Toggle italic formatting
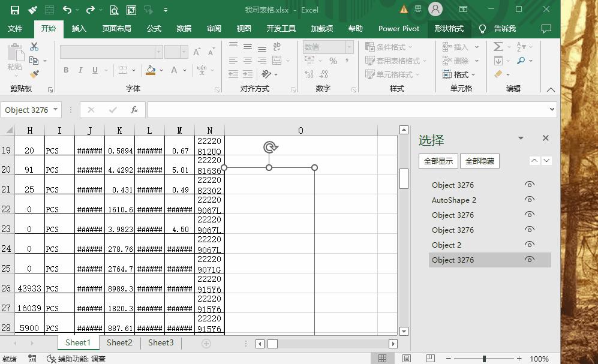 pos(80,70)
